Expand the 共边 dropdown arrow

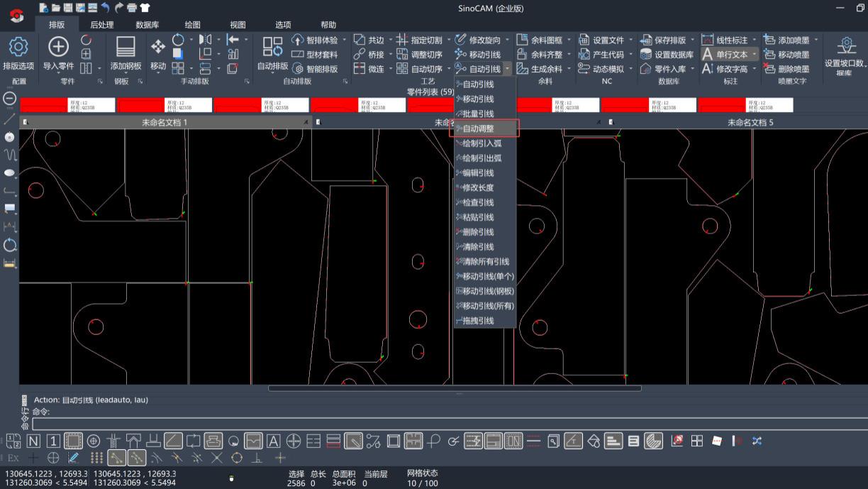click(390, 40)
